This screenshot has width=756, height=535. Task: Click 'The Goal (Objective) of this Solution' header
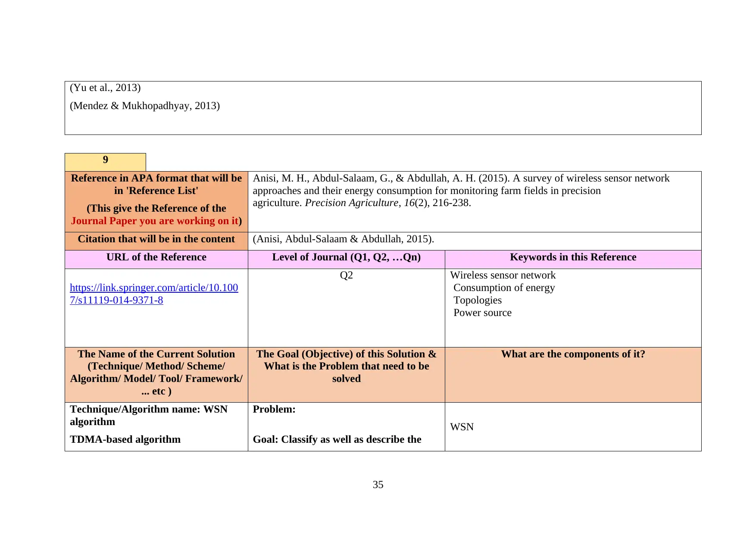click(347, 375)
